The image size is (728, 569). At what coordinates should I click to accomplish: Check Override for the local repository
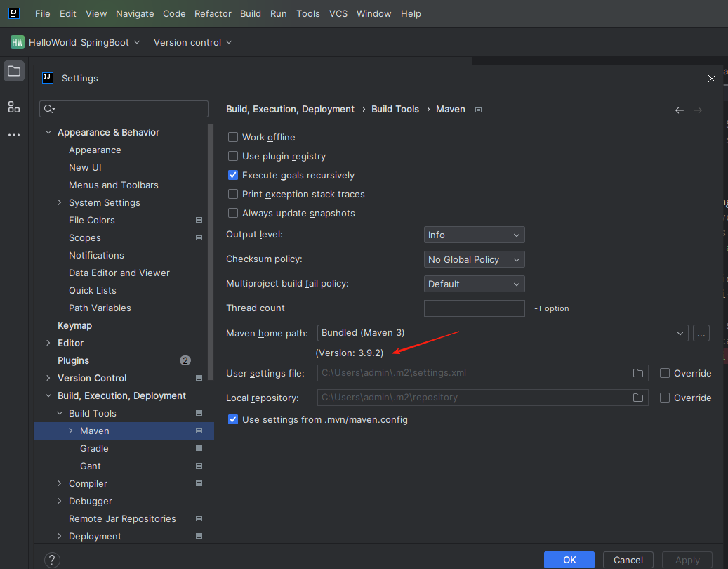coord(665,398)
